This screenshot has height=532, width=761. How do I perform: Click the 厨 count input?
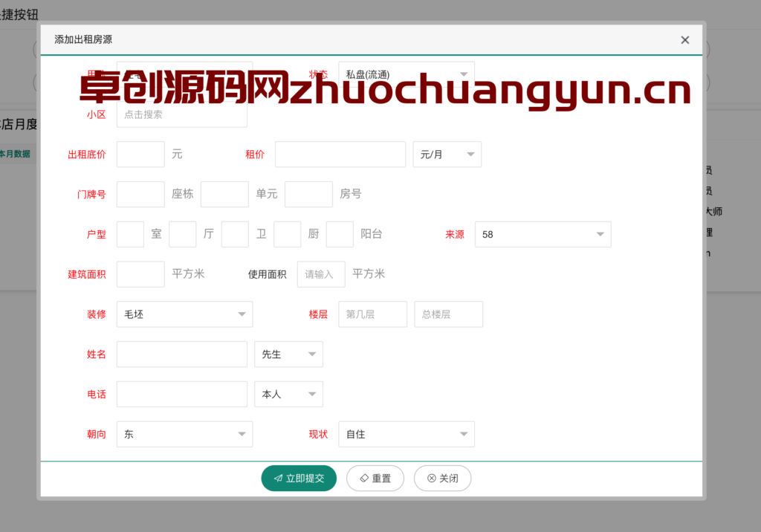[x=288, y=235]
